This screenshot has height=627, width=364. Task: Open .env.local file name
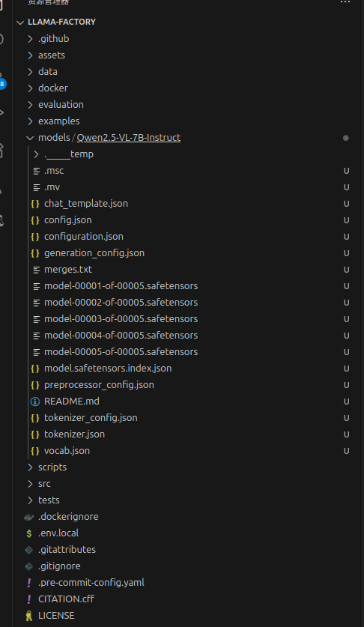click(58, 533)
